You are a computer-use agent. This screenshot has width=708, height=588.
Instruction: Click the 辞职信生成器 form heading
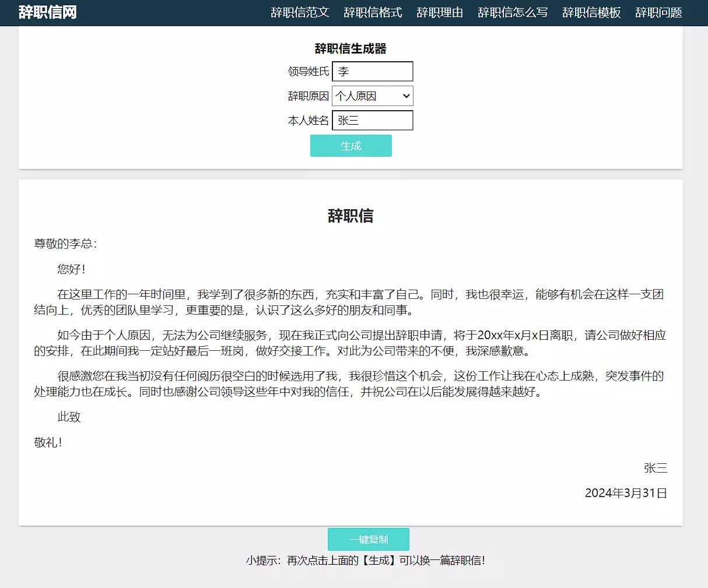(x=351, y=49)
